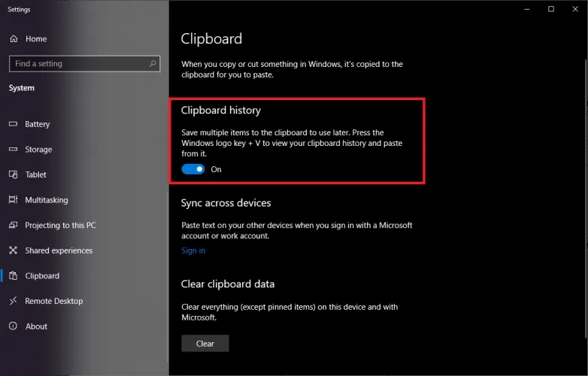Click the Storage drive icon
The width and height of the screenshot is (588, 376).
coord(13,150)
